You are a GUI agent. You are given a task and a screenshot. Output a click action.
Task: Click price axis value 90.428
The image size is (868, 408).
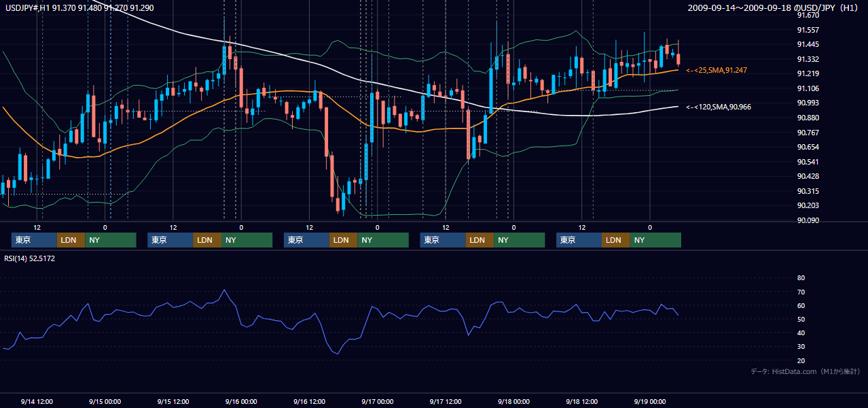pos(807,176)
